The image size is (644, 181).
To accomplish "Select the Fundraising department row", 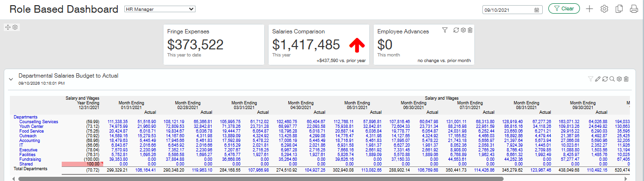I will [30, 159].
